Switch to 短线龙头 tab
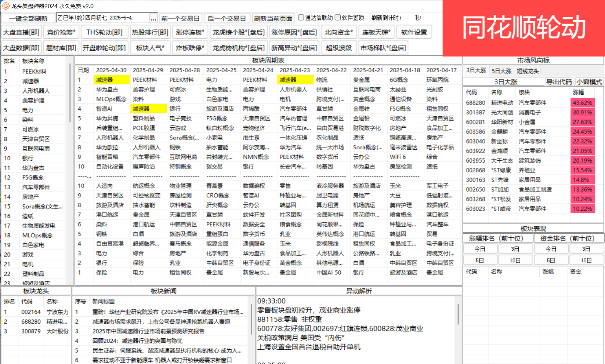Image resolution: width=605 pixels, height=364 pixels. 528,71
